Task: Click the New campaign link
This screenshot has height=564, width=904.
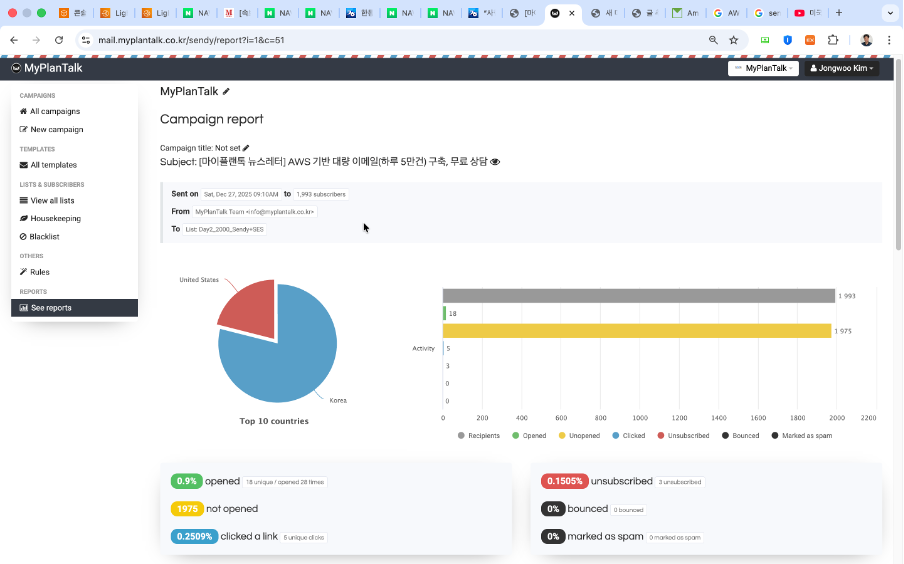Action: 56,129
